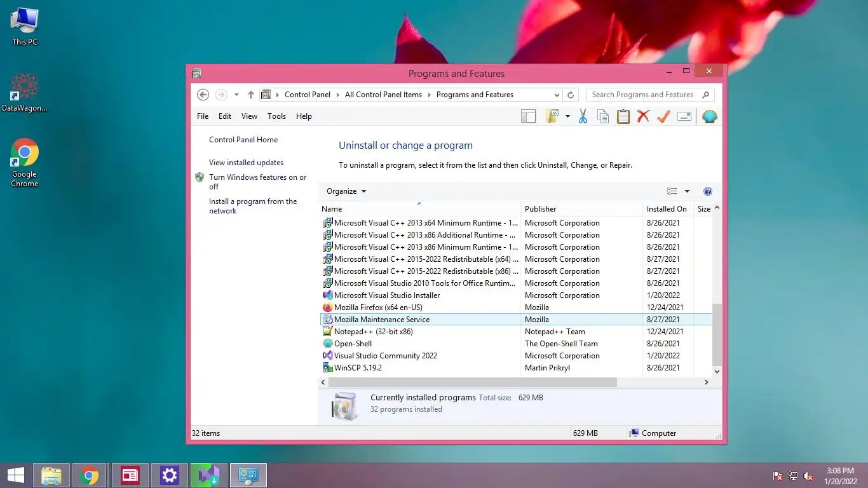Click the Email envelope toolbar icon

tap(684, 116)
